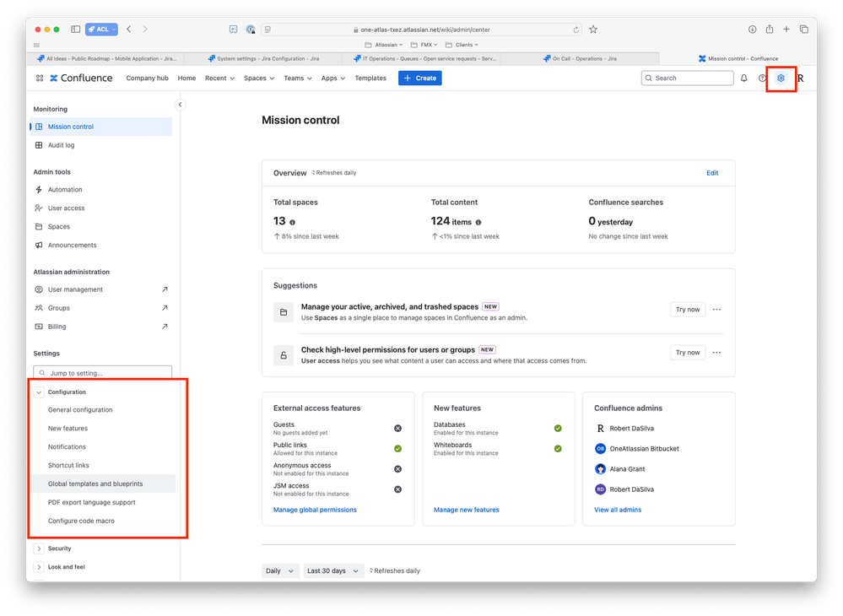Show the tab overview icon
The image size is (843, 616).
803,30
